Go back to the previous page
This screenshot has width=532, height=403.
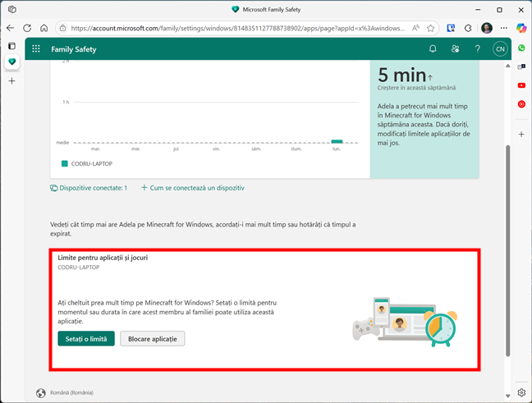tap(11, 28)
